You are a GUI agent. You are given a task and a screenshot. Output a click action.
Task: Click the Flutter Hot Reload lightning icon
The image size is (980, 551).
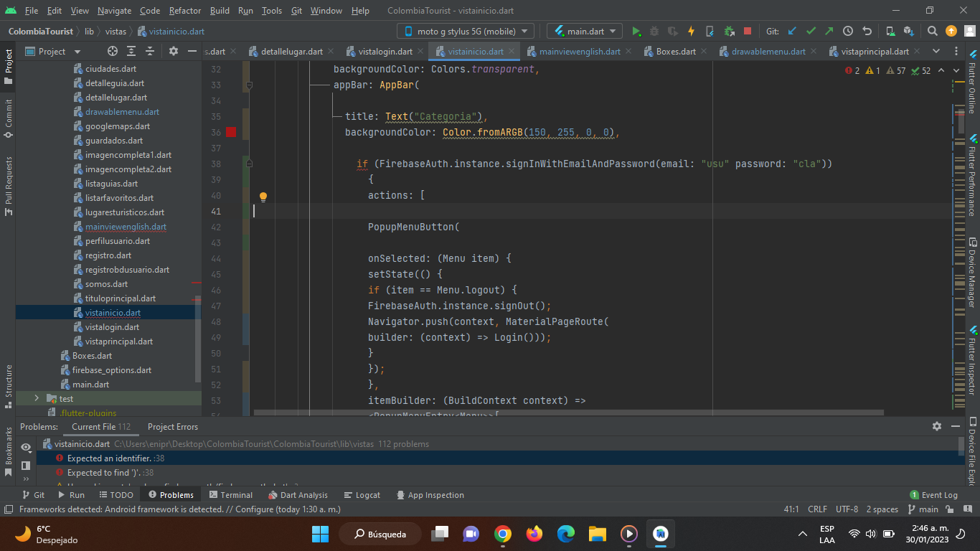click(x=692, y=32)
